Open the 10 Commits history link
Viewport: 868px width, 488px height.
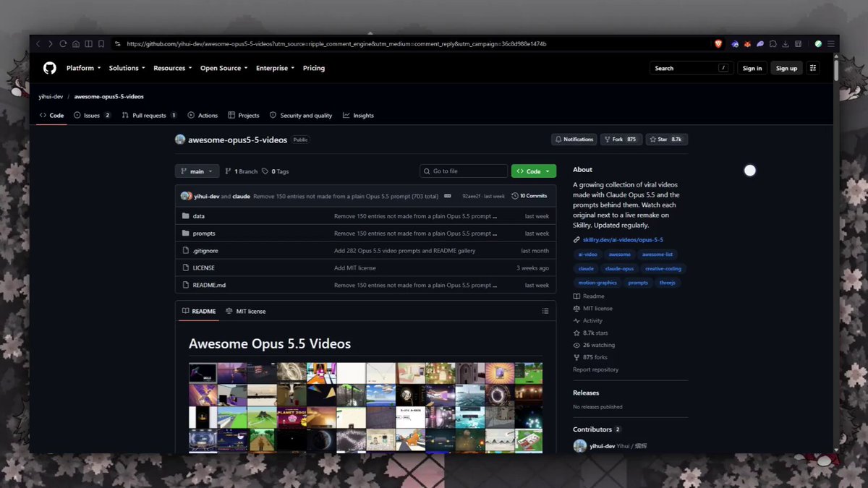(x=529, y=196)
